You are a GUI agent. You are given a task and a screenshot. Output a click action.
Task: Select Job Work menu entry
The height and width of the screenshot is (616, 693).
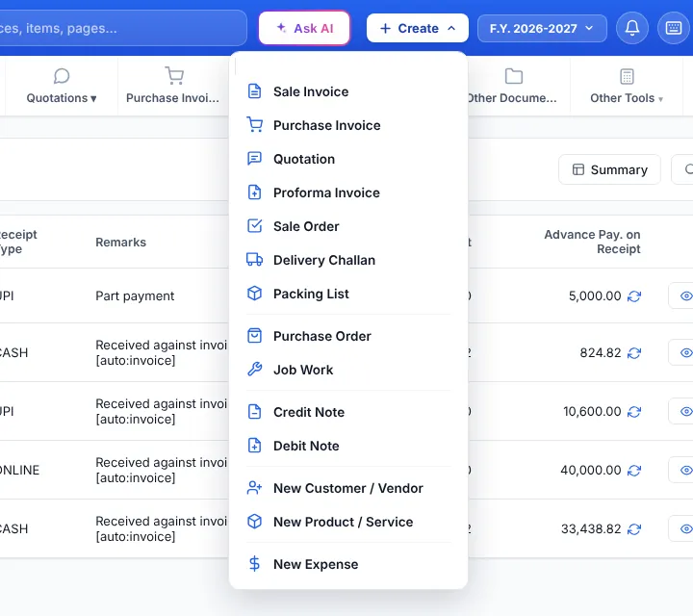point(348,370)
